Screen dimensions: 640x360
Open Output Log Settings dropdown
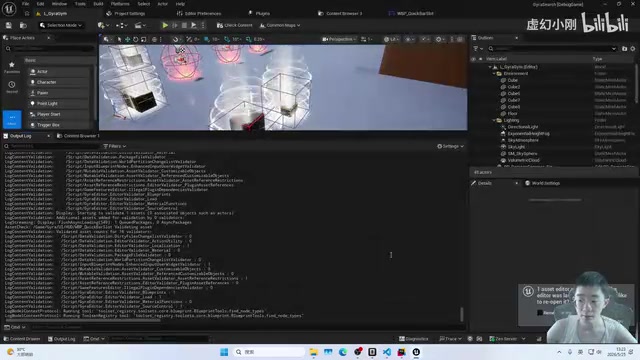[450, 146]
